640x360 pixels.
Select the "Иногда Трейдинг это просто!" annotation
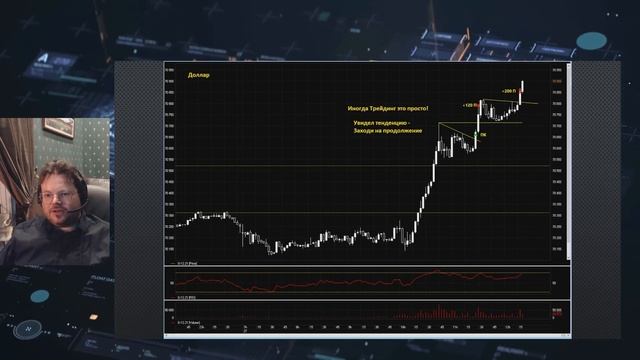pyautogui.click(x=388, y=109)
